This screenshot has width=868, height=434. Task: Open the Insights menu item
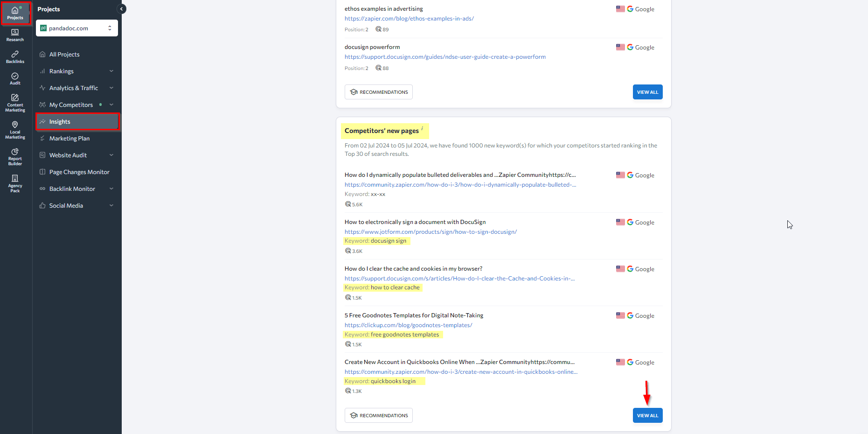(x=77, y=121)
